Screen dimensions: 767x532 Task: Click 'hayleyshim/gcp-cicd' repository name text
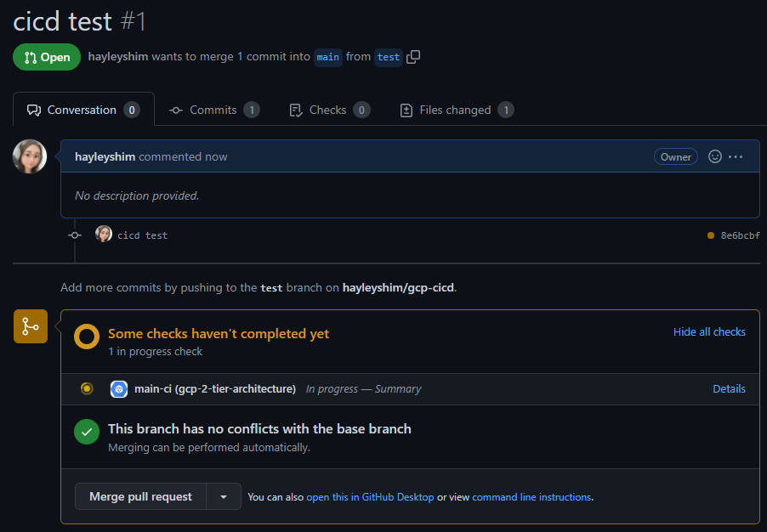click(398, 287)
